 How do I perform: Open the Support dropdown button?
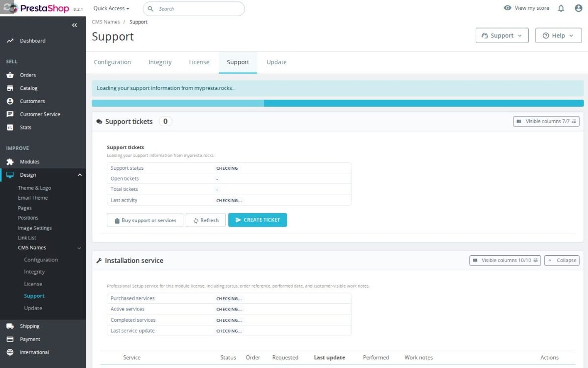click(502, 35)
